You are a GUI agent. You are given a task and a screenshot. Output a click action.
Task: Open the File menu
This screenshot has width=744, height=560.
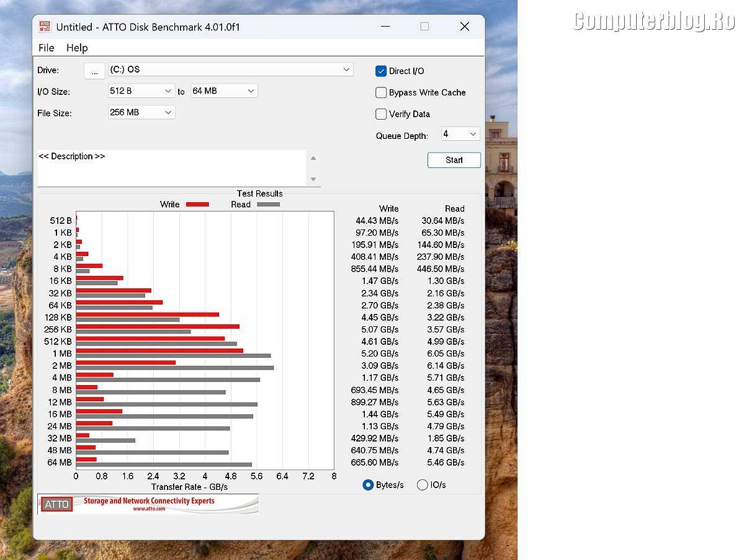[46, 48]
